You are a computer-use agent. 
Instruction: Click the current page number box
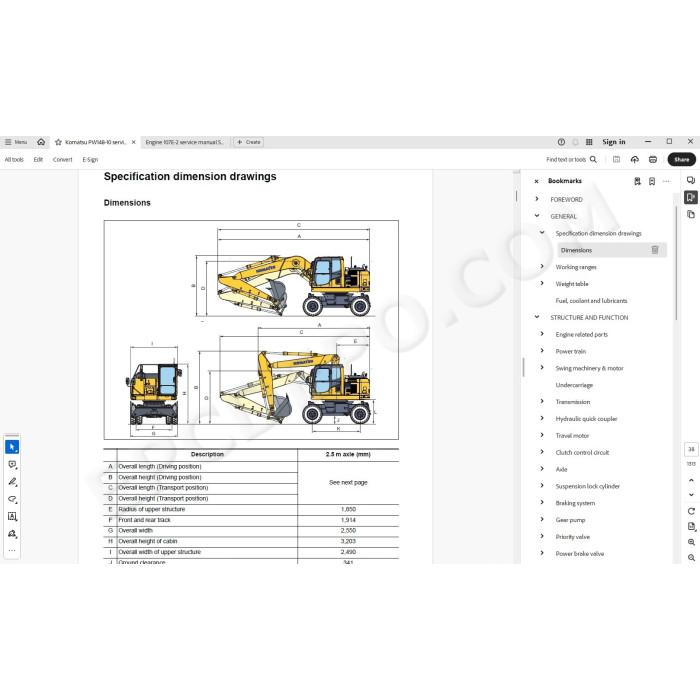pos(691,449)
